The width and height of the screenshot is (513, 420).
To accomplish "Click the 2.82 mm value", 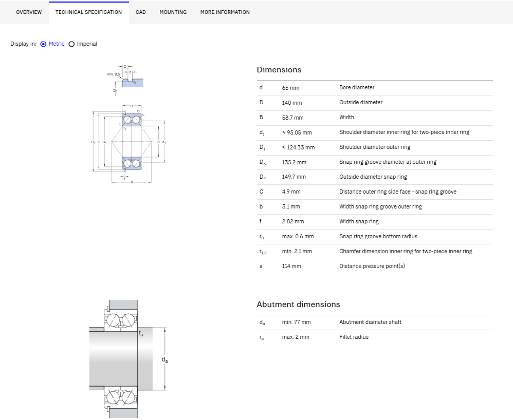I will click(293, 222).
